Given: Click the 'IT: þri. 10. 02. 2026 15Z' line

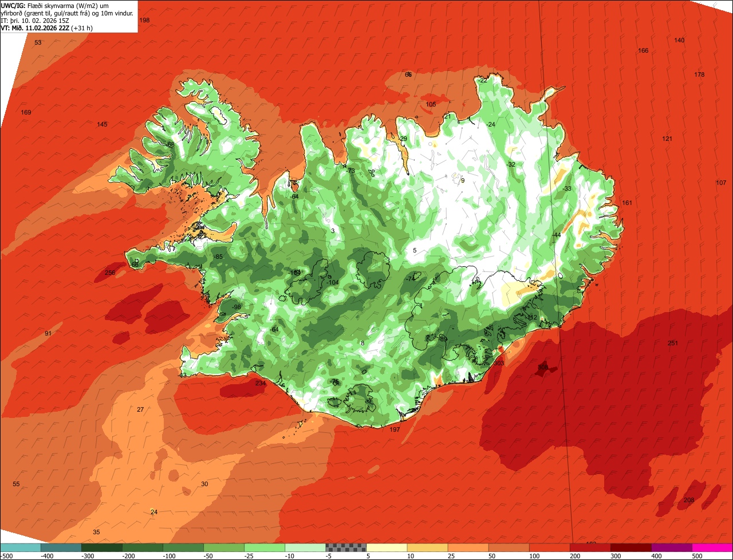Looking at the screenshot, I should point(35,20).
